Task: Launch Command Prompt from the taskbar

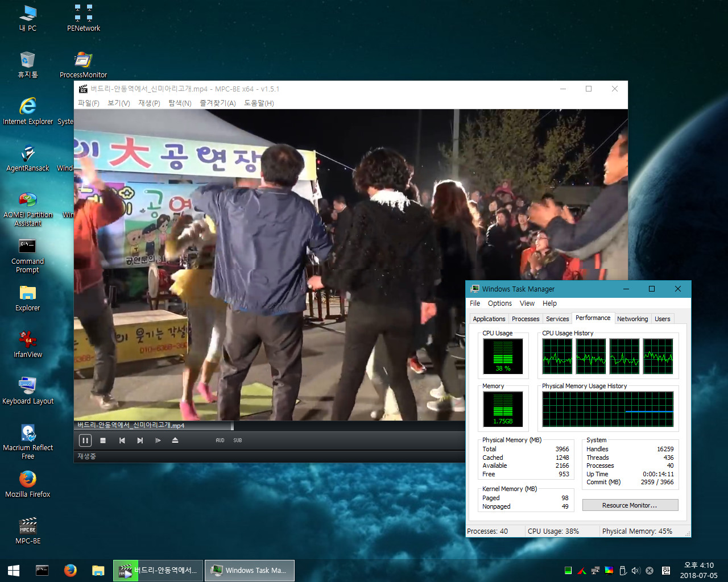Action: tap(42, 570)
